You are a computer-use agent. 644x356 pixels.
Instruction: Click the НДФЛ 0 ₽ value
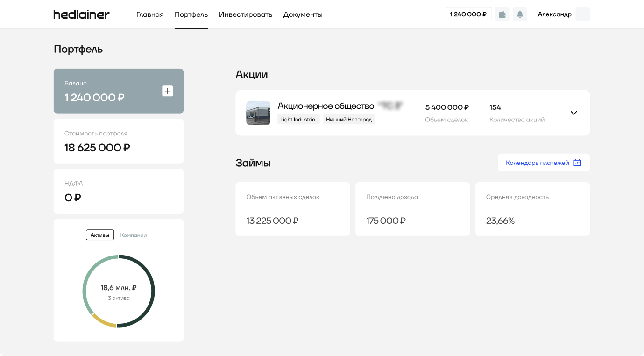click(x=73, y=198)
